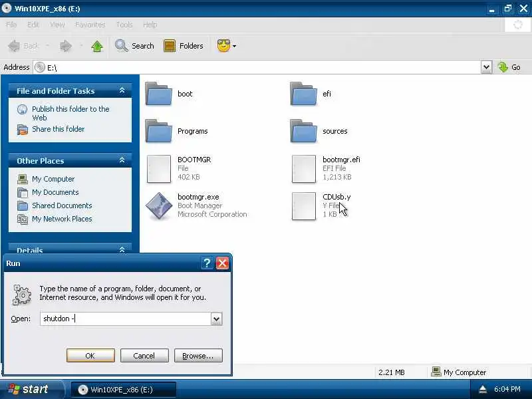Screen dimensions: 532x399
Task: Click the Run dialog help question button
Action: click(x=207, y=263)
